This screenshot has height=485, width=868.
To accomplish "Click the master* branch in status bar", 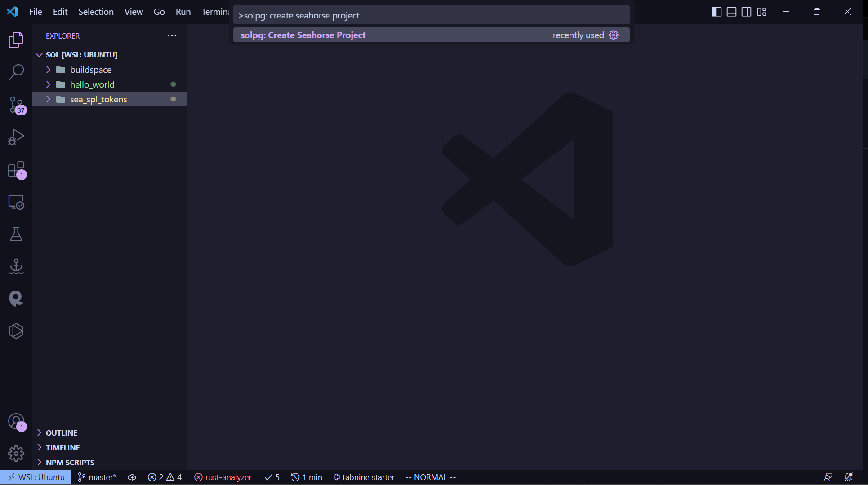I will tap(97, 477).
